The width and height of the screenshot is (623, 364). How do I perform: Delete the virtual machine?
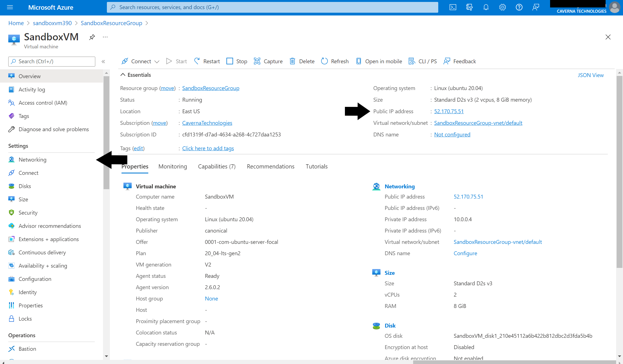pyautogui.click(x=302, y=61)
